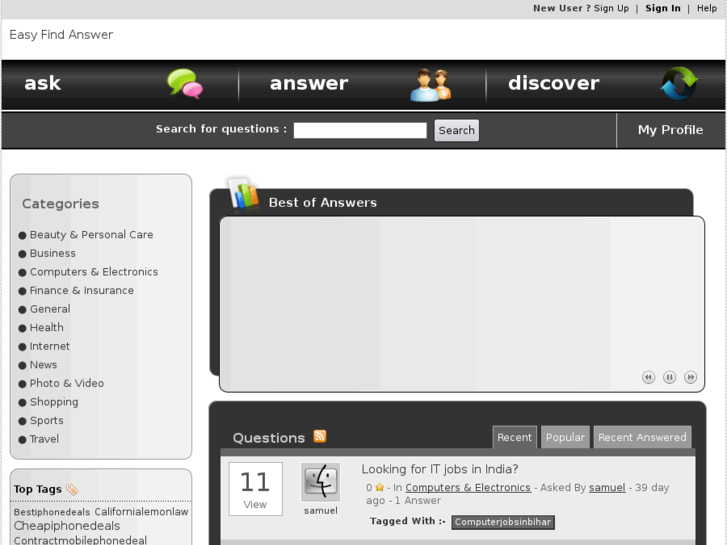This screenshot has width=727, height=545.
Task: Click the Contractmobilephonedeal tag
Action: click(x=80, y=540)
